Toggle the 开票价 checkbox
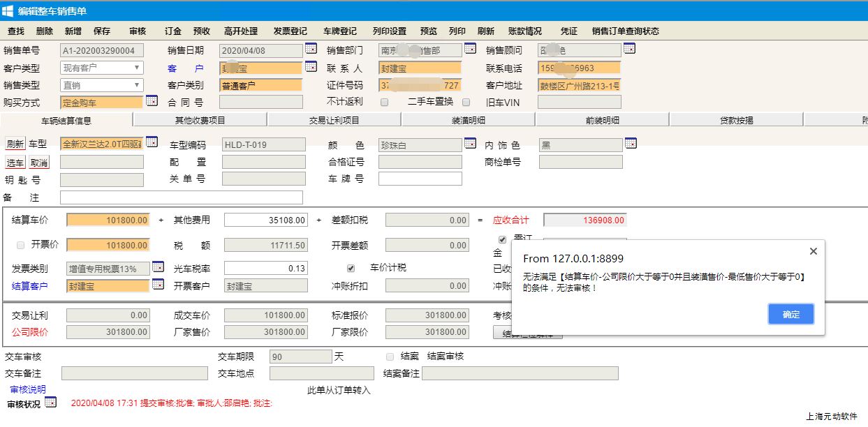Screen dimensions: 868x427 pyautogui.click(x=20, y=246)
